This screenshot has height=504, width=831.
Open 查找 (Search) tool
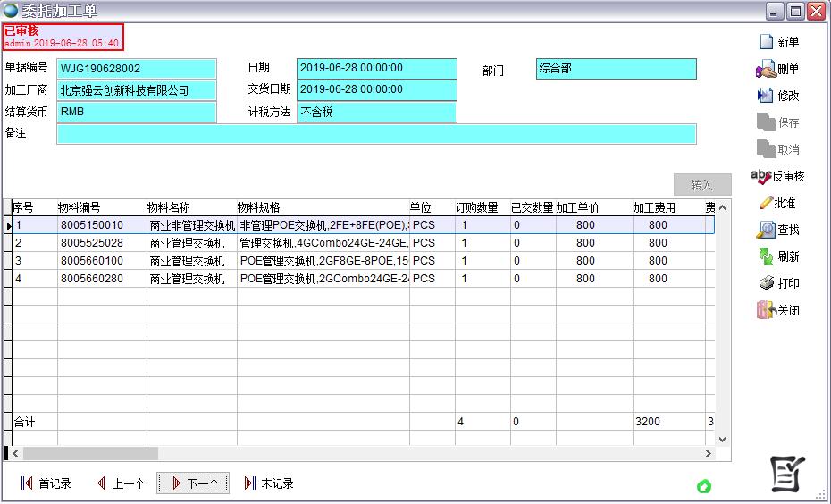point(766,230)
